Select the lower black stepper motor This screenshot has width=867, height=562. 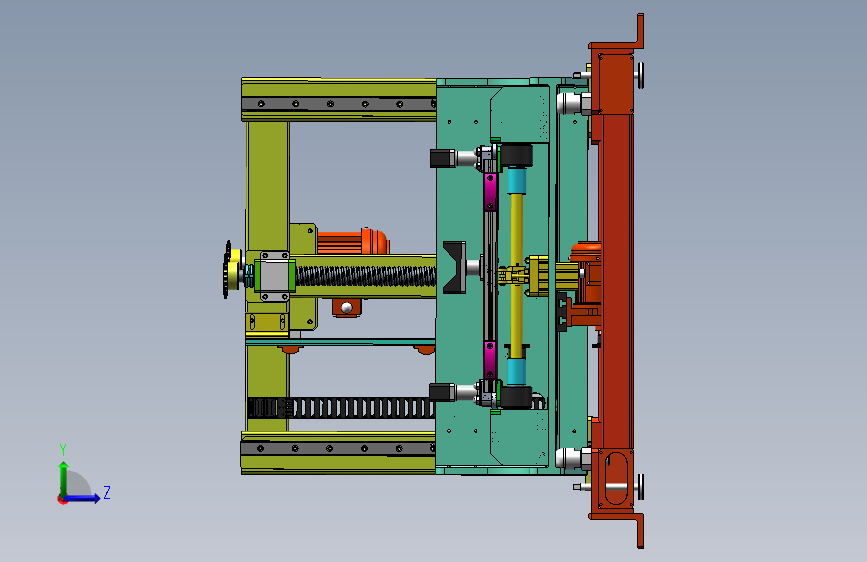click(x=442, y=392)
